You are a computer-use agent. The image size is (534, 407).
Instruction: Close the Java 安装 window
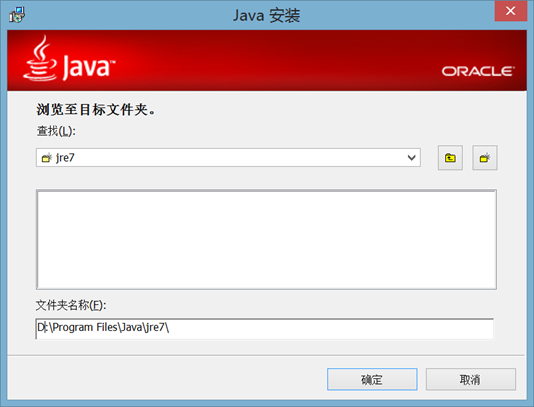(511, 11)
